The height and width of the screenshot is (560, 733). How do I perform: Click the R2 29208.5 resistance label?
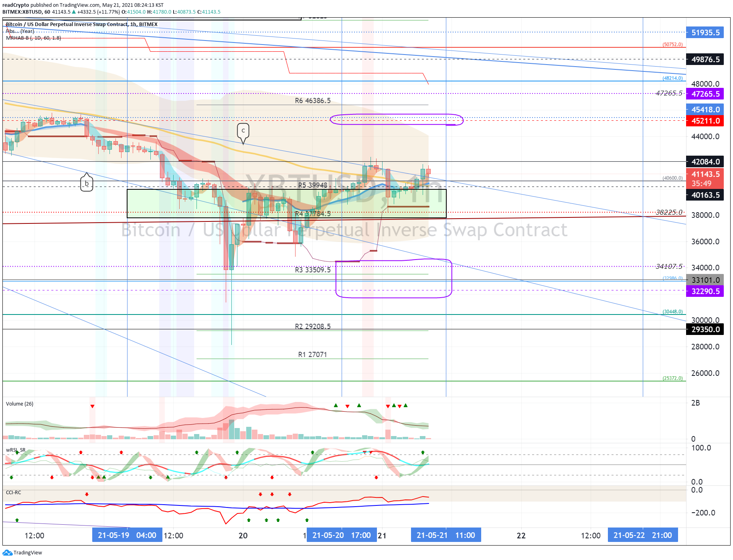[x=313, y=327]
